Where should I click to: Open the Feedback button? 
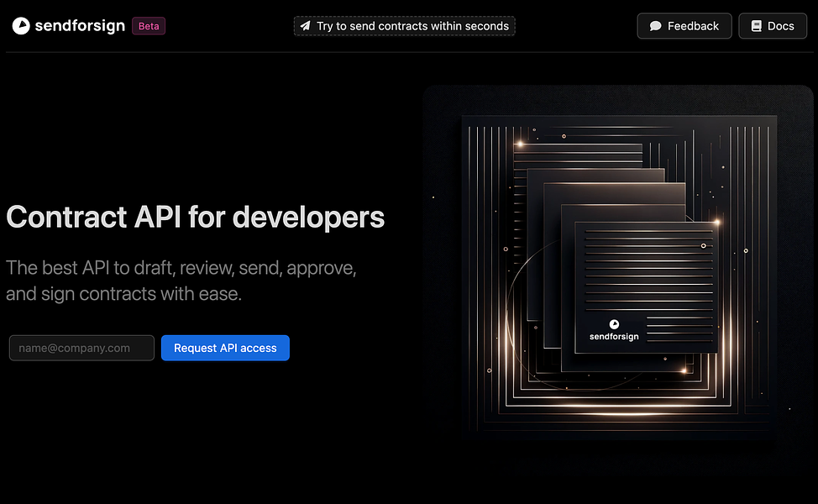[x=684, y=26]
